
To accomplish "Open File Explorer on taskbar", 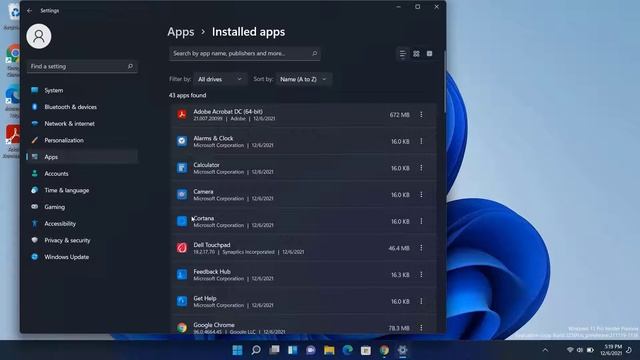I will 329,350.
